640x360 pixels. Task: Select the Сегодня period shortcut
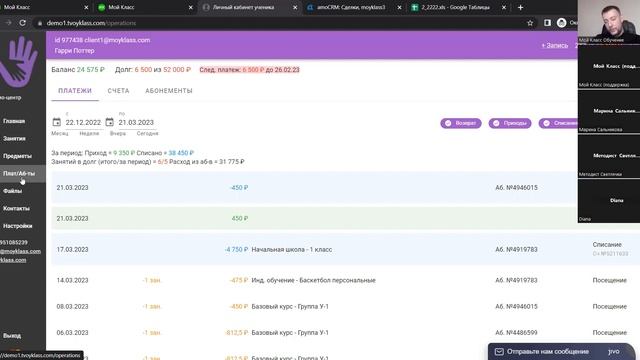(147, 133)
